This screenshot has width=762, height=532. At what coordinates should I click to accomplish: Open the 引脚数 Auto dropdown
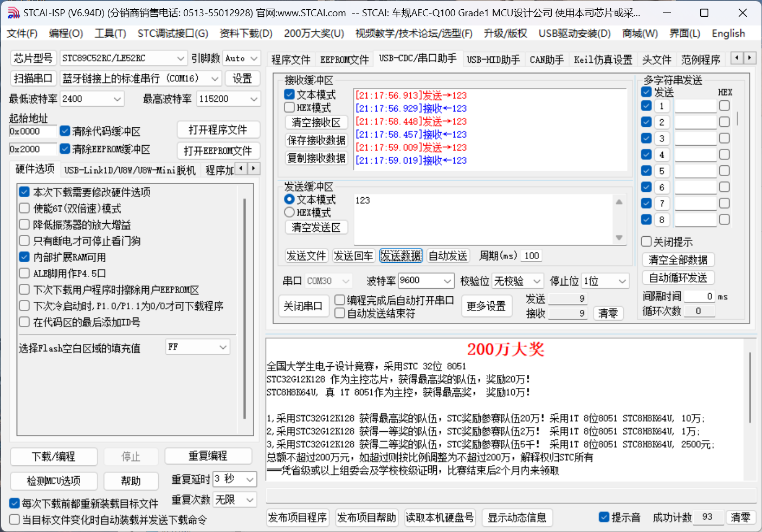255,58
